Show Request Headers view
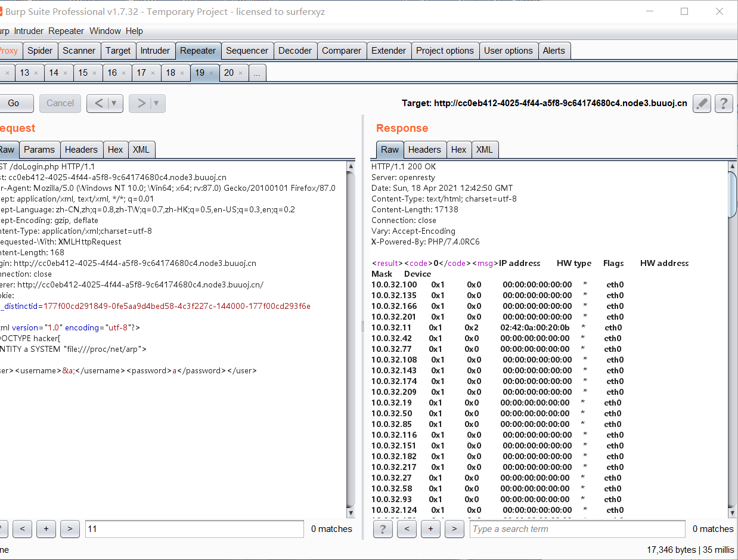Screen dimensions: 738x560 point(81,150)
